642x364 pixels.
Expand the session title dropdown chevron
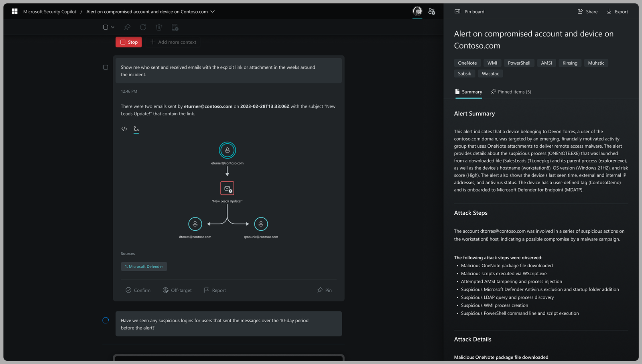click(x=213, y=12)
